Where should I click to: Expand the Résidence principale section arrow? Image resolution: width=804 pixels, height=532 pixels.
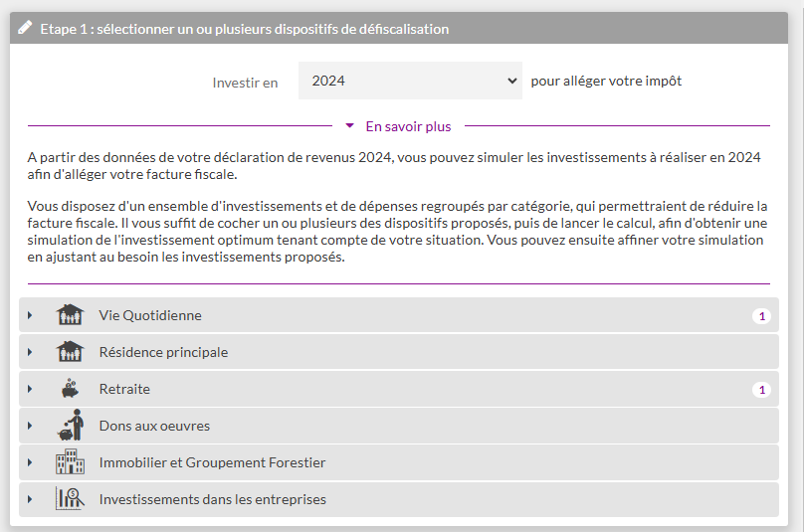pyautogui.click(x=30, y=352)
